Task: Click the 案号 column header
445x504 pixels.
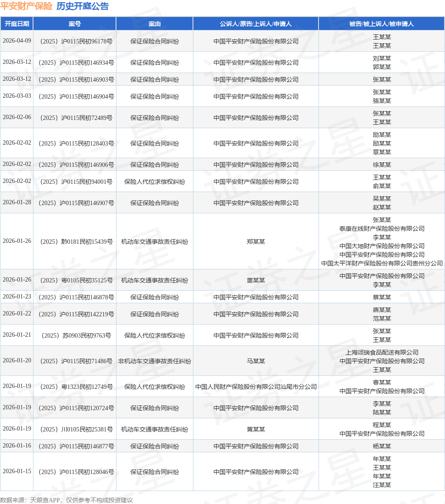Action: pyautogui.click(x=75, y=24)
